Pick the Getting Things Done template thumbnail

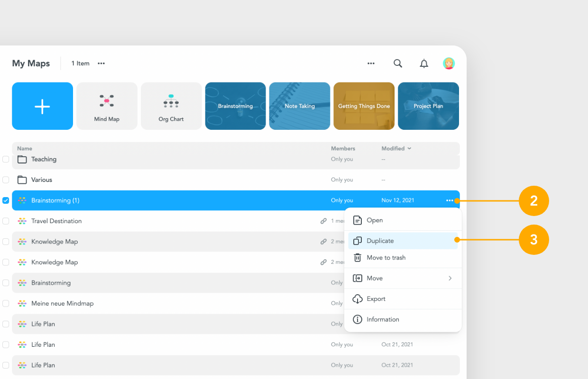(x=364, y=106)
